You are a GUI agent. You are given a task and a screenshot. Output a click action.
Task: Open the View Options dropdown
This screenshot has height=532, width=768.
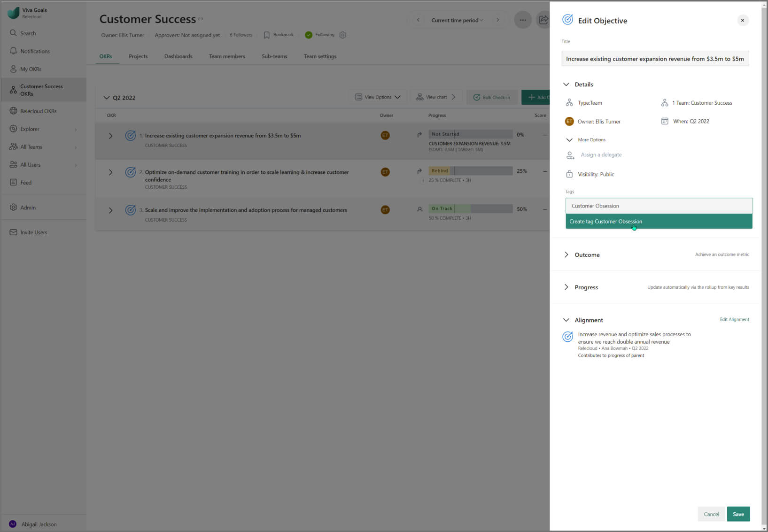point(378,97)
